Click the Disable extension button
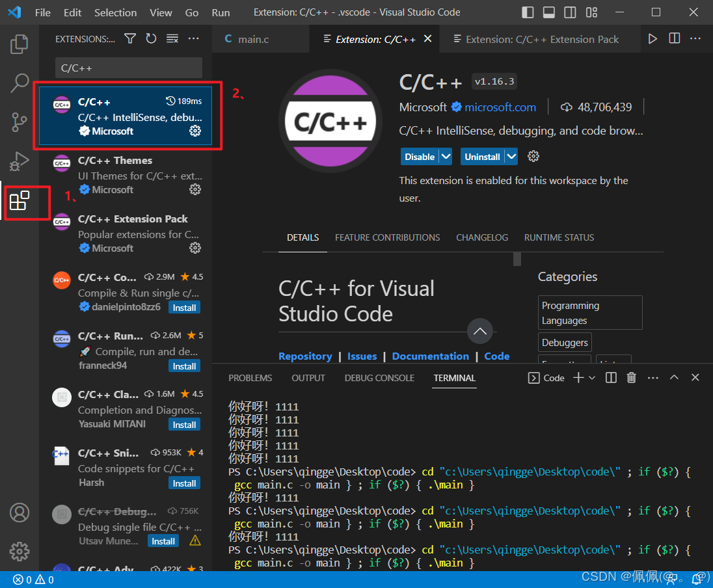This screenshot has width=713, height=588. (419, 157)
